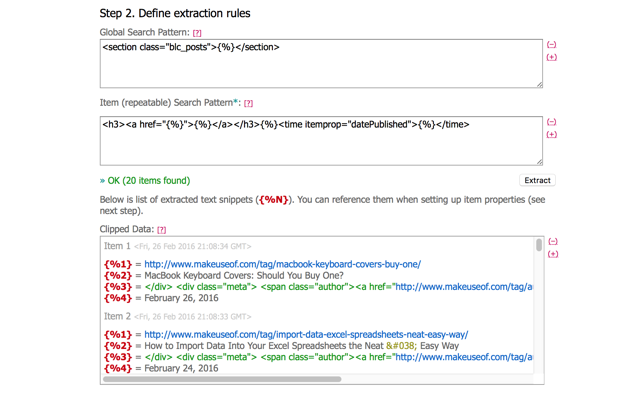Open macbook-keyboard-covers-buy-one link in Item 1

coord(282,264)
